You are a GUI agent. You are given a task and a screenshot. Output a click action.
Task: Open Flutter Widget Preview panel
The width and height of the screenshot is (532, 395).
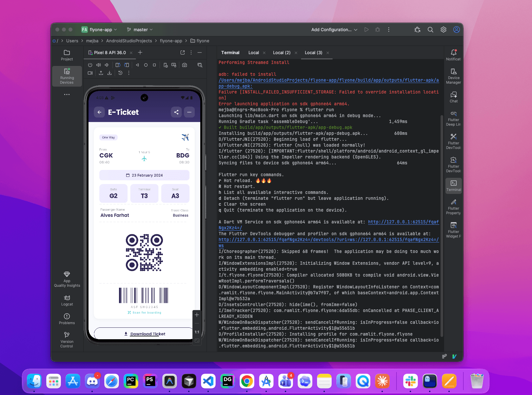pyautogui.click(x=454, y=230)
